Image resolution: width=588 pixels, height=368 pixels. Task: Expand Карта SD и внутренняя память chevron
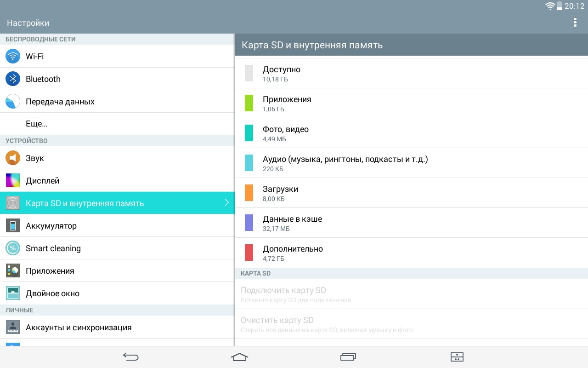(226, 203)
